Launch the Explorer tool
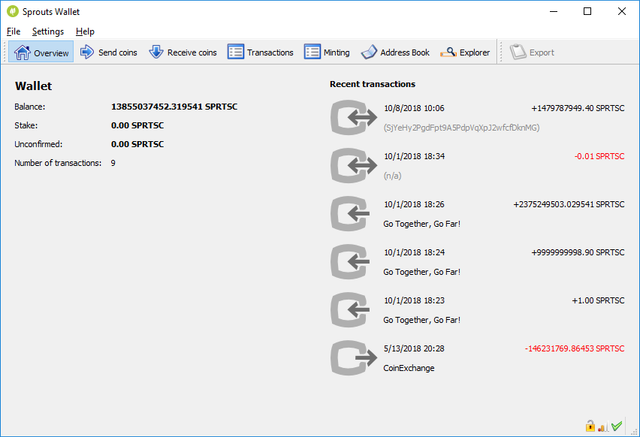The height and width of the screenshot is (437, 640). (465, 52)
